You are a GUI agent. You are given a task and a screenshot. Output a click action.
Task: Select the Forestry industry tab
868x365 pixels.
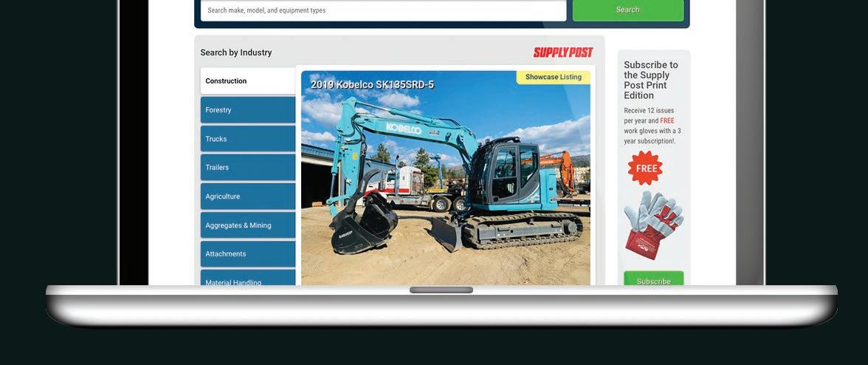(247, 109)
